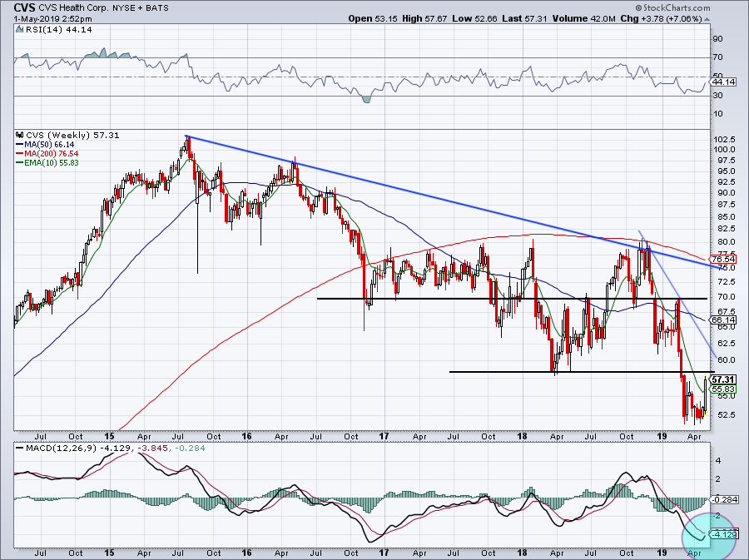
Task: Click the RSI(14) legend area icon
Action: [x=19, y=30]
